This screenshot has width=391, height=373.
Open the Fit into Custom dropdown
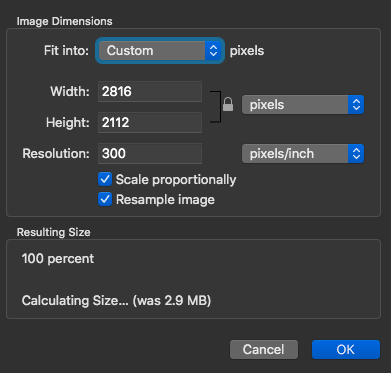coord(160,51)
